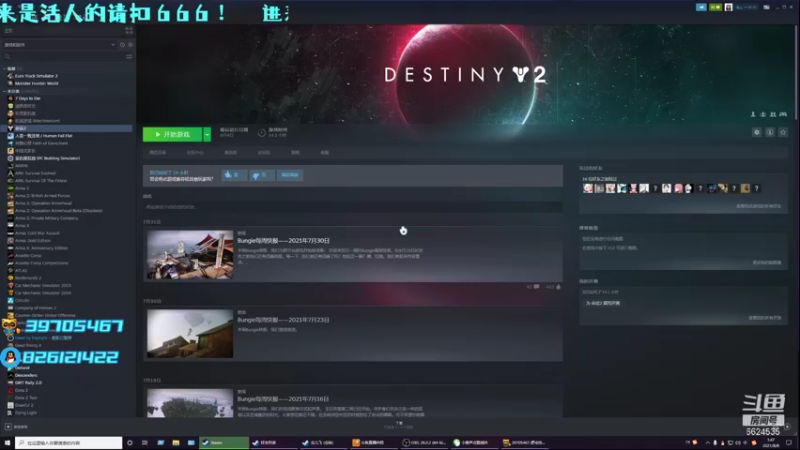Switch to the Community Hub tab
800x450 pixels.
(195, 153)
